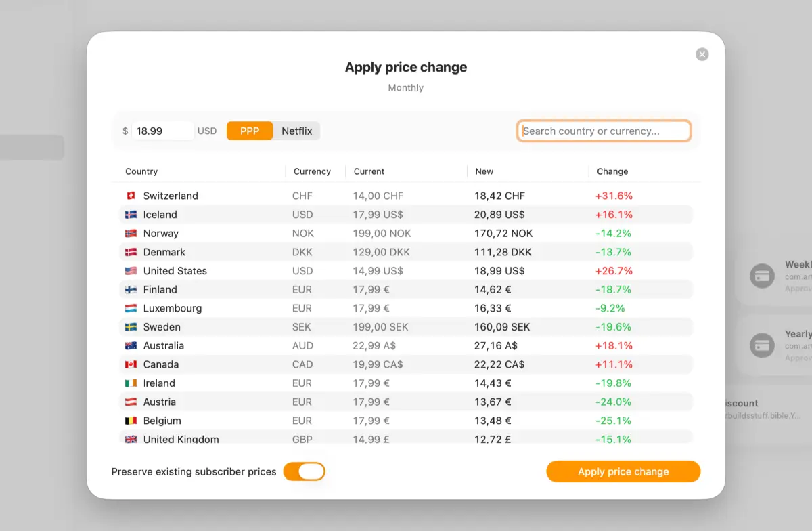Screen dimensions: 812x531
Task: Click the Finland flag icon
Action: (x=131, y=289)
